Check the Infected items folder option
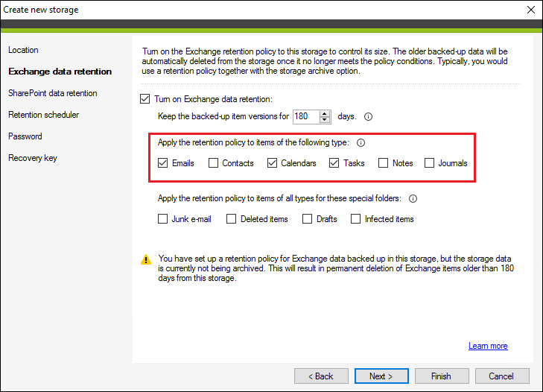 (x=355, y=219)
